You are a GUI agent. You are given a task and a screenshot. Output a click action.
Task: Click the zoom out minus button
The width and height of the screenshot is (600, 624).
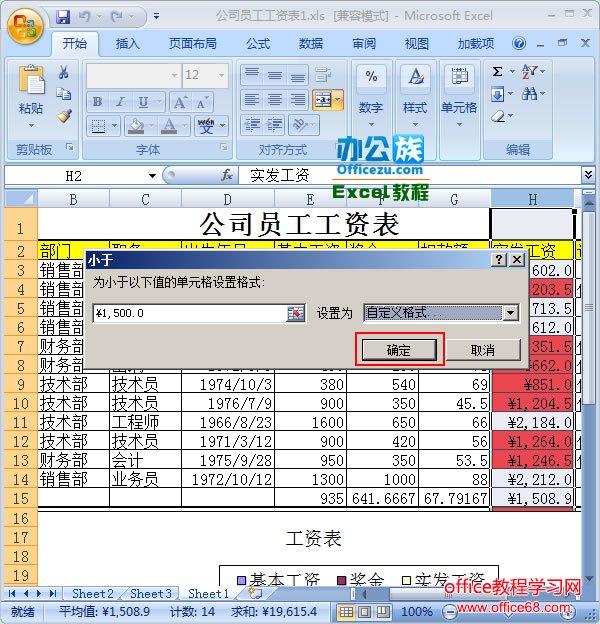pyautogui.click(x=449, y=612)
